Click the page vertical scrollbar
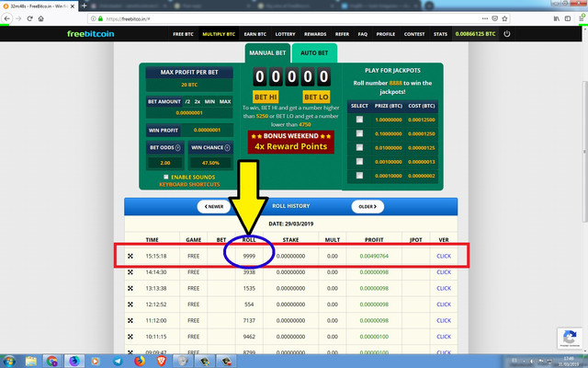This screenshot has width=588, height=368. point(584,152)
